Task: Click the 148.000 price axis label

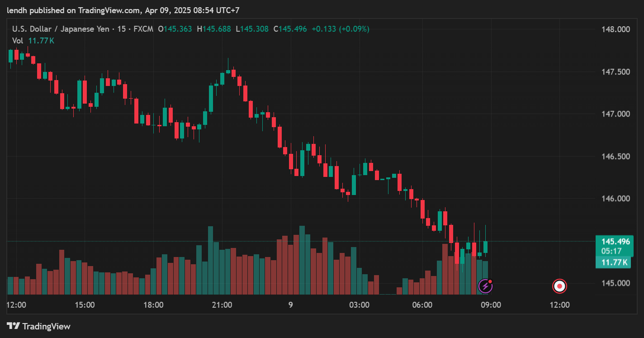Action: click(616, 29)
